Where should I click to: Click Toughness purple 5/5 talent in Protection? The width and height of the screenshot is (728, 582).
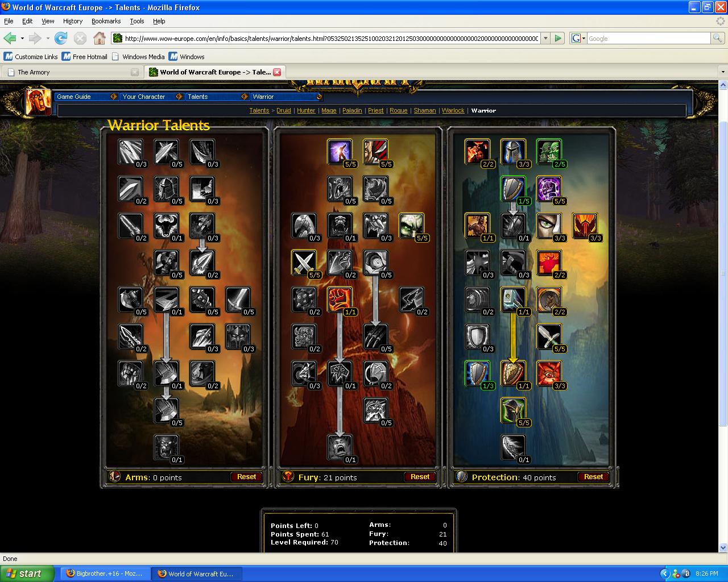549,189
